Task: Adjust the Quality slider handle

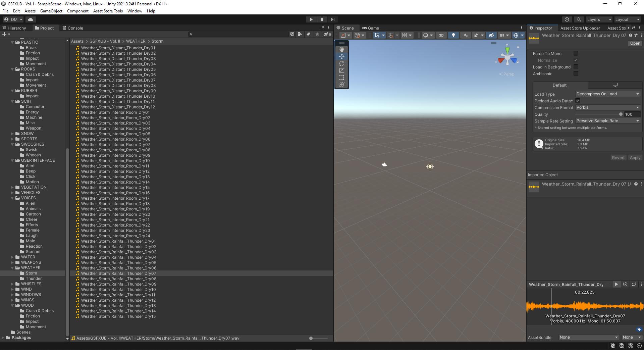Action: [621, 114]
